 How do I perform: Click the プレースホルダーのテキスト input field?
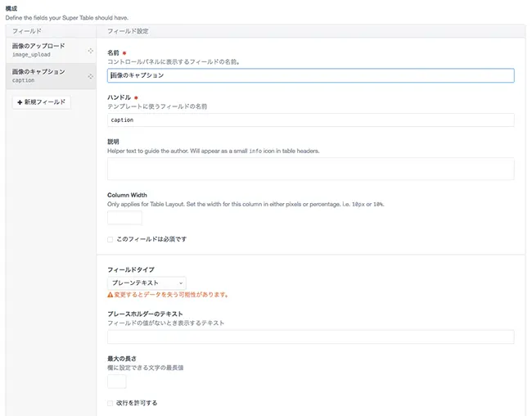(x=310, y=337)
